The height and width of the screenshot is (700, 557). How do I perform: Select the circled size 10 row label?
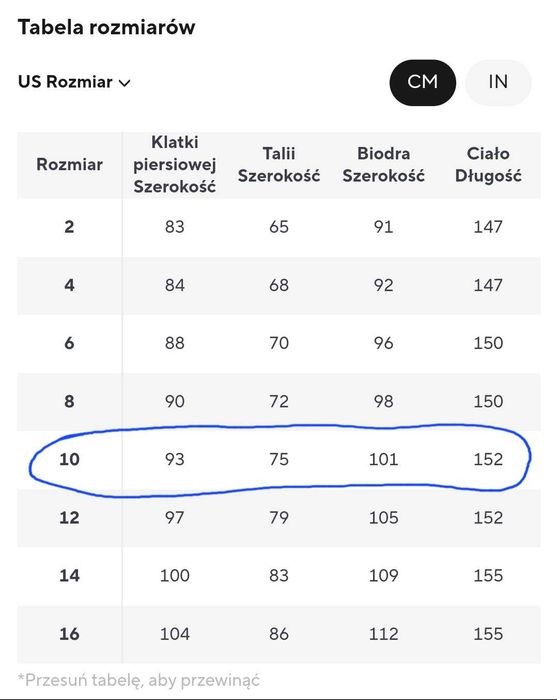coord(69,459)
